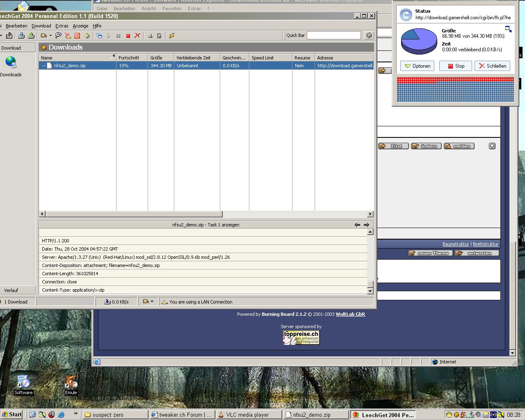Open the status bar dropdown arrow
The image size is (525, 420).
tap(152, 301)
